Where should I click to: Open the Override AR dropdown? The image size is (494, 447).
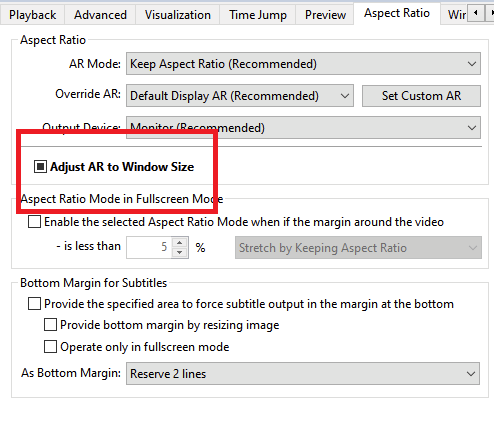coord(240,96)
